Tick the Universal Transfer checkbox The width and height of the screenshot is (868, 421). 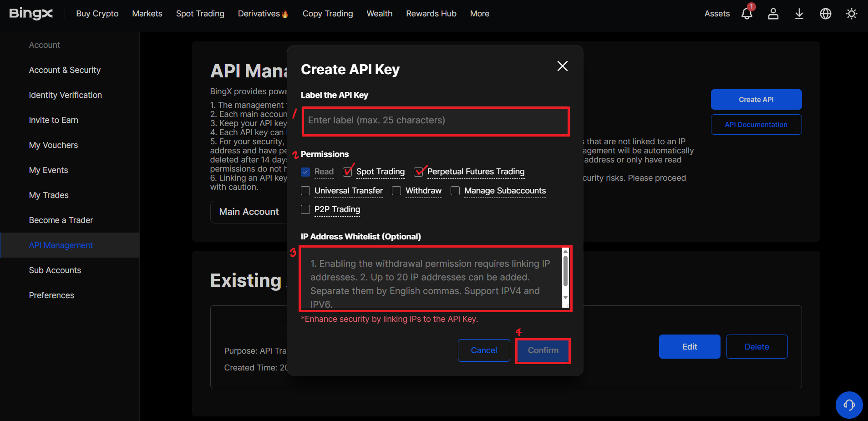pos(305,191)
